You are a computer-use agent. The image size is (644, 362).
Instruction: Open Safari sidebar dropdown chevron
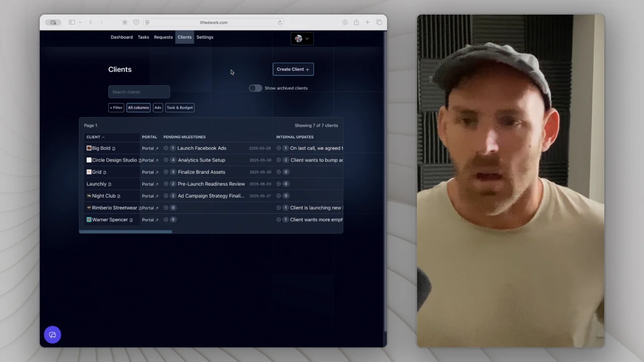pyautogui.click(x=80, y=22)
